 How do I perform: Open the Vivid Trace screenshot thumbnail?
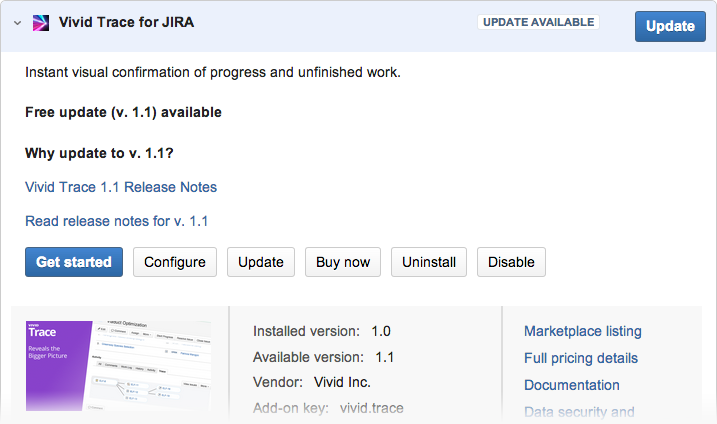[x=118, y=365]
